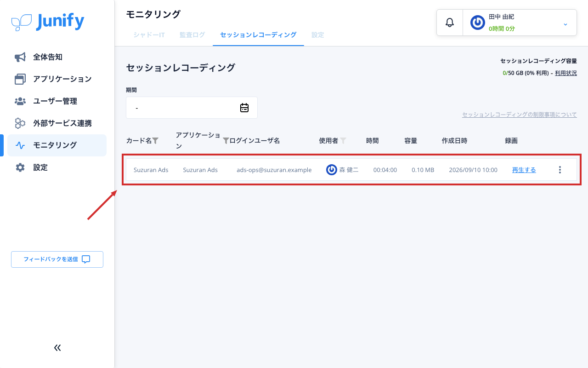
Task: Click the 時間 column header
Action: (373, 141)
